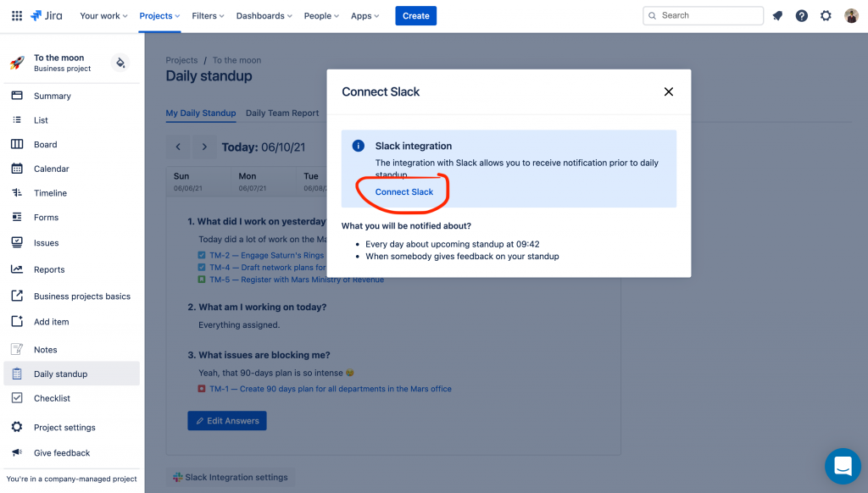Open the app switcher grid icon

pos(17,15)
